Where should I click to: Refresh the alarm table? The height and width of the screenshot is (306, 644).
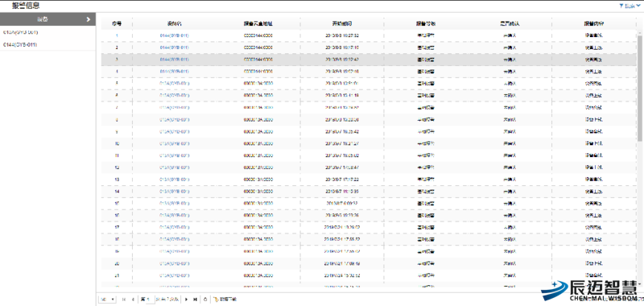pos(205,300)
